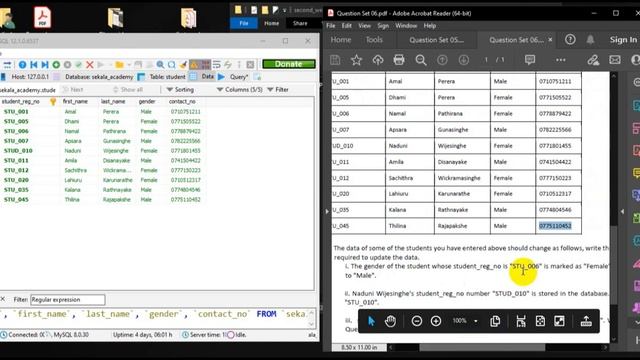Switch to the Query* tab
640x360 pixels.
[x=234, y=77]
